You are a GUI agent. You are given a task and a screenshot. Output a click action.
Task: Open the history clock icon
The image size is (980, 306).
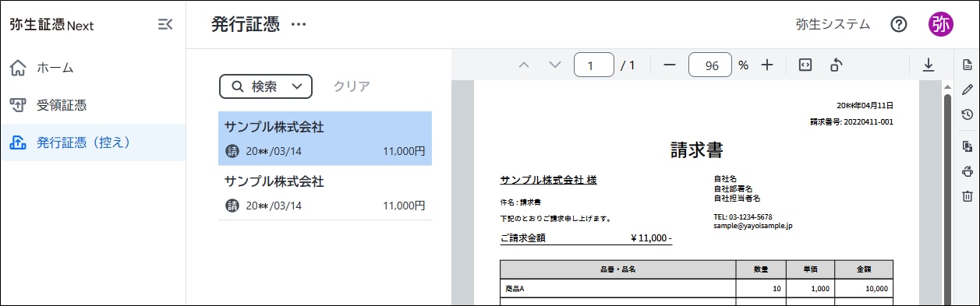tap(968, 114)
